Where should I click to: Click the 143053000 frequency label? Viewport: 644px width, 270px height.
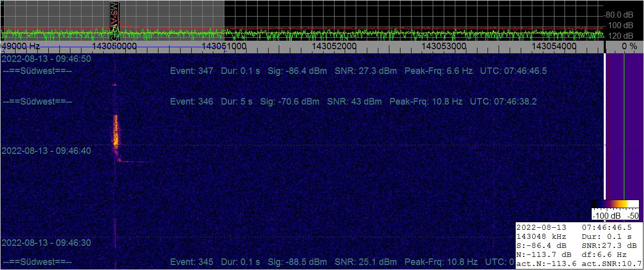pyautogui.click(x=444, y=46)
